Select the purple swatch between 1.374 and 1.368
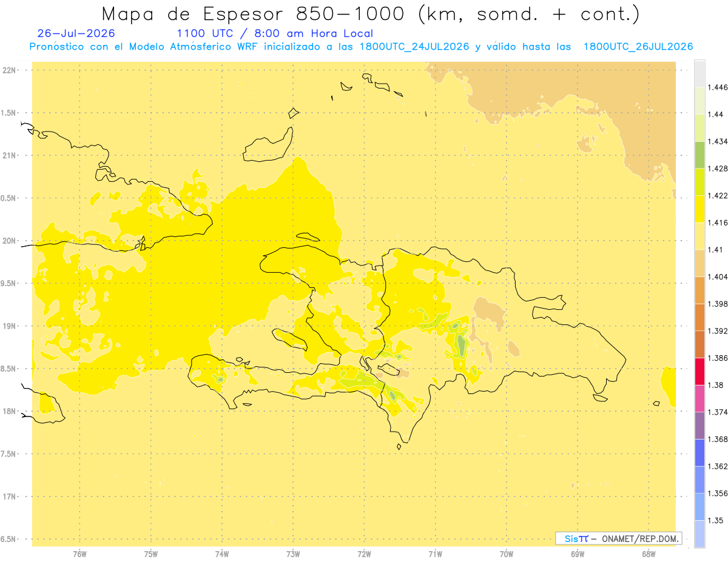Screen dimensions: 728x562 pyautogui.click(x=699, y=425)
